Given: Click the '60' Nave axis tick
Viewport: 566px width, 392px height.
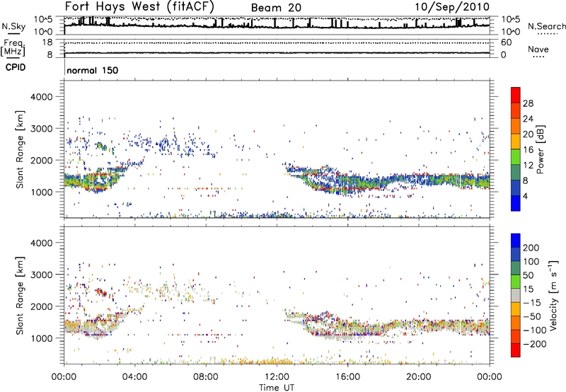Looking at the screenshot, I should click(x=506, y=42).
